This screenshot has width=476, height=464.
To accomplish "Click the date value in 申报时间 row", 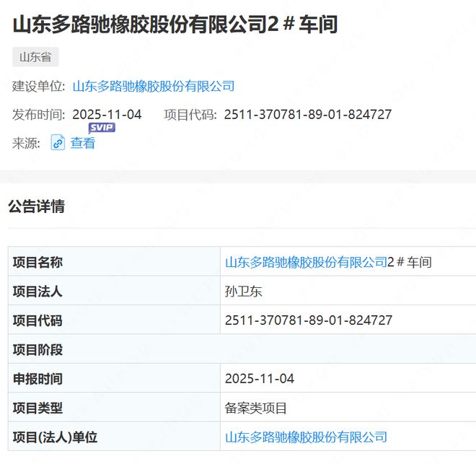I will [x=260, y=378].
